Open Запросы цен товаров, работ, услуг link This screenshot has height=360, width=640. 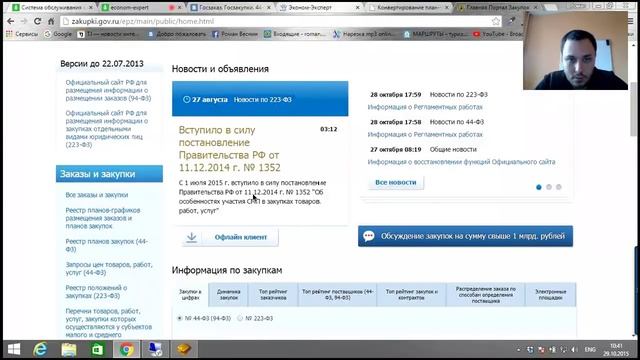tap(109, 269)
